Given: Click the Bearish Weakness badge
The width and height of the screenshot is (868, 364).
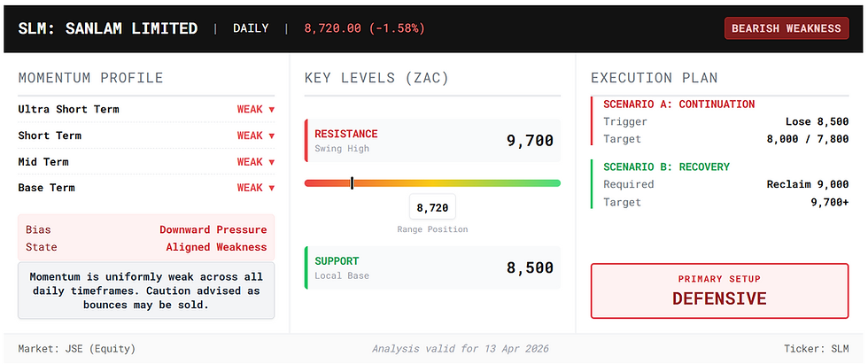Looking at the screenshot, I should pos(787,28).
